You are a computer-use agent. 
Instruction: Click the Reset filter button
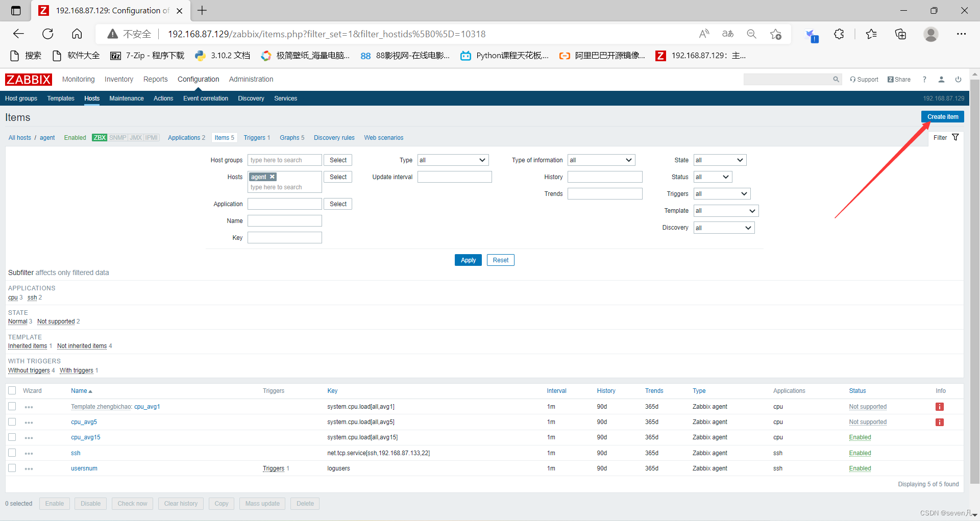click(500, 260)
